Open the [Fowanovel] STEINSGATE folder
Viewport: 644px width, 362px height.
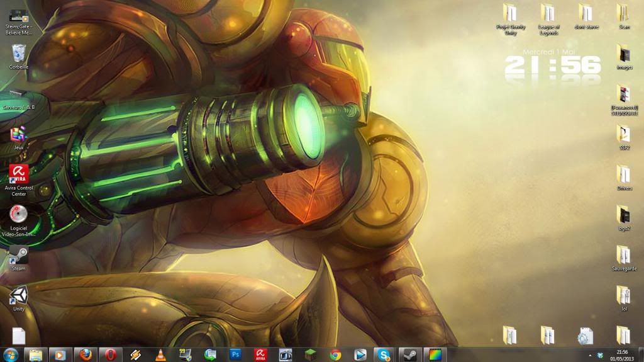click(624, 100)
